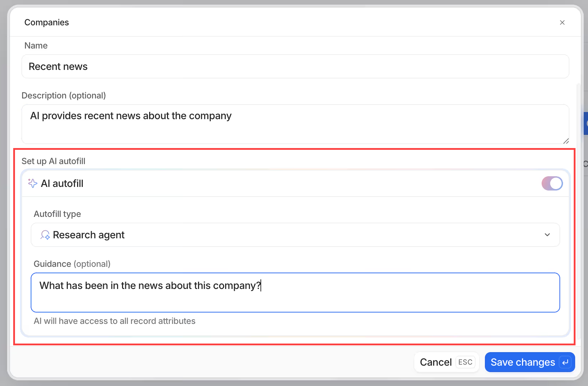Click the AI autofill sparkle icon

(x=32, y=183)
